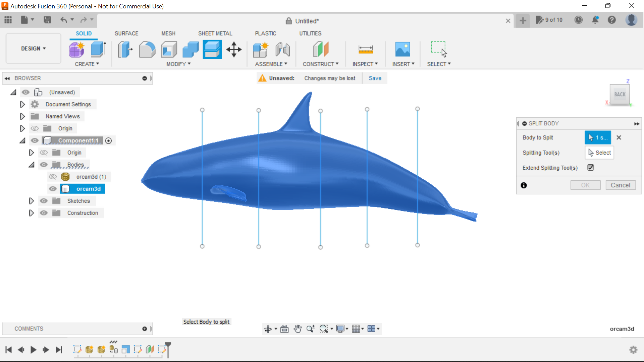Viewport: 644px width, 362px height.
Task: Open the MESH tab in ribbon
Action: pyautogui.click(x=168, y=33)
